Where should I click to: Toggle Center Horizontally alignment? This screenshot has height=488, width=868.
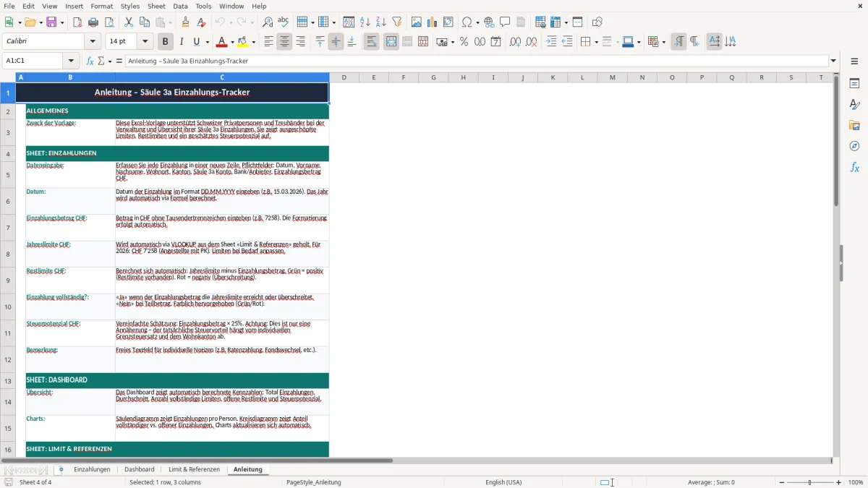point(284,42)
